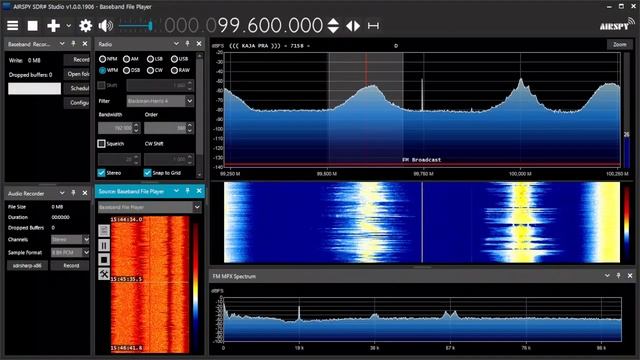The image size is (640, 360).
Task: Open the Baseband Recorder panel chevron menu
Action: coord(62,44)
